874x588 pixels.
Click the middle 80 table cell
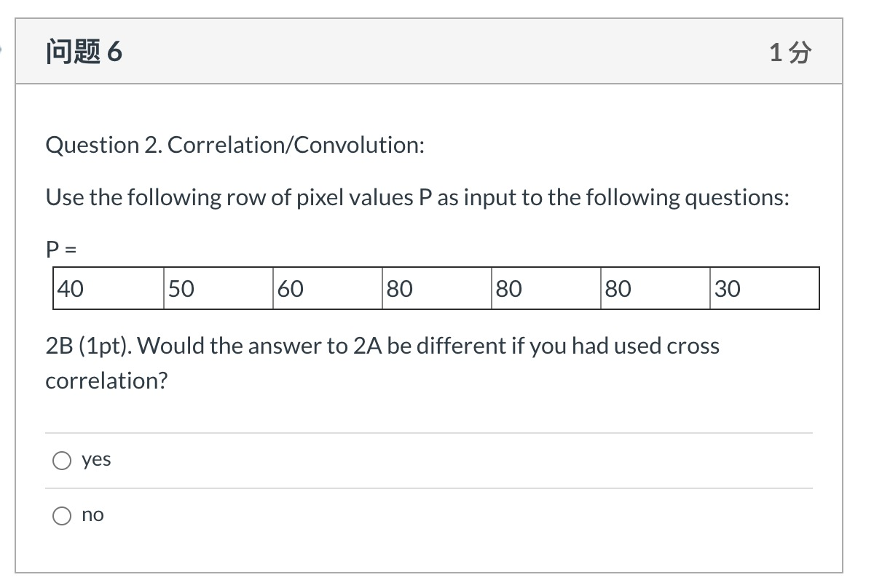pos(545,288)
